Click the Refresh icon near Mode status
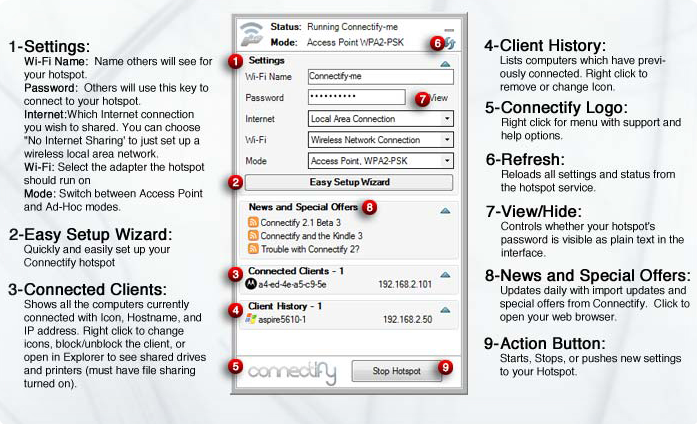The width and height of the screenshot is (697, 424). pos(450,43)
